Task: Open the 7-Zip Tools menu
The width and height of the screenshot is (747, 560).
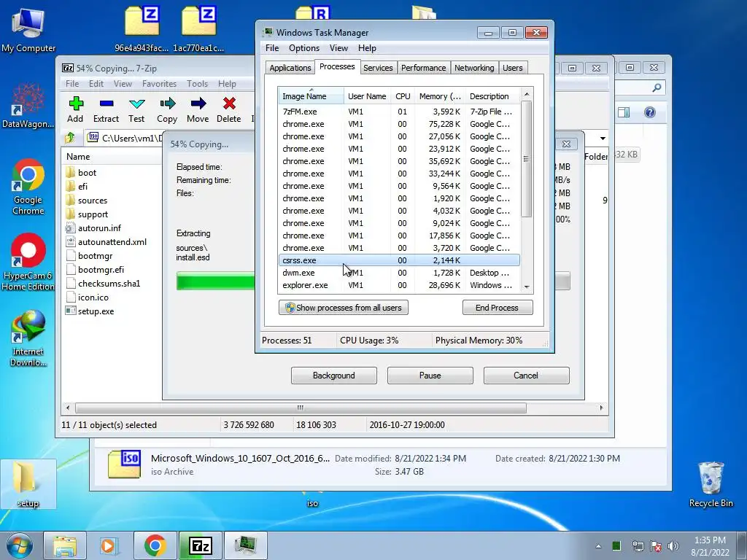Action: tap(197, 84)
